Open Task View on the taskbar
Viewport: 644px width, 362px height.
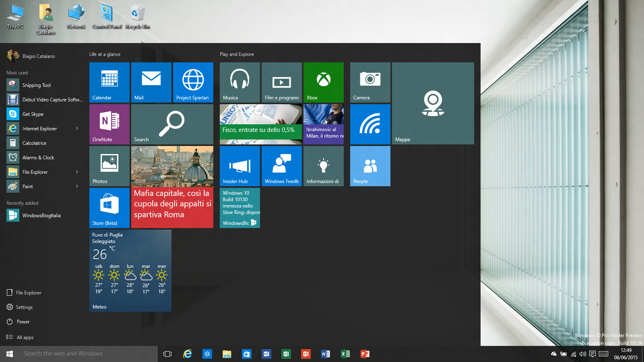point(167,354)
